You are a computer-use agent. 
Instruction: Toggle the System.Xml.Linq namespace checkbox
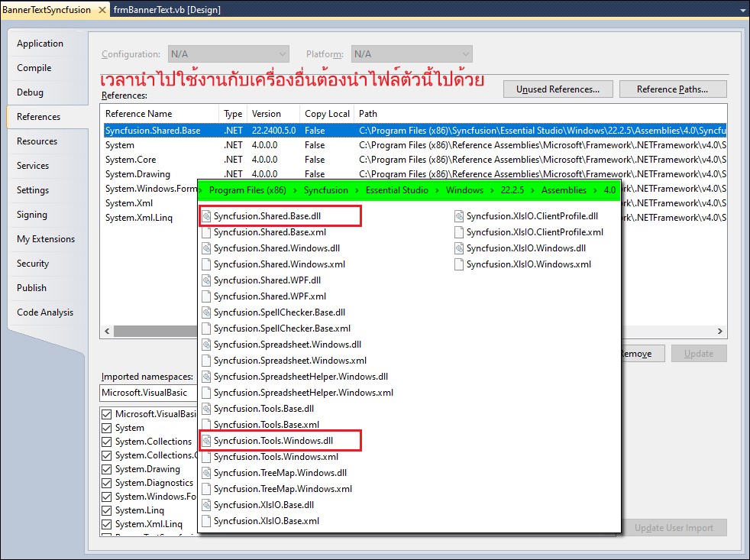[x=106, y=524]
